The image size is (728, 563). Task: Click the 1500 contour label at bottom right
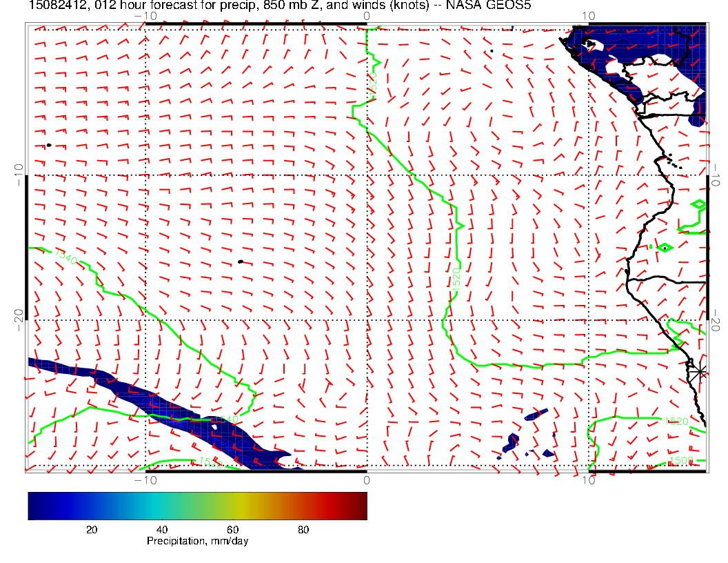click(680, 461)
